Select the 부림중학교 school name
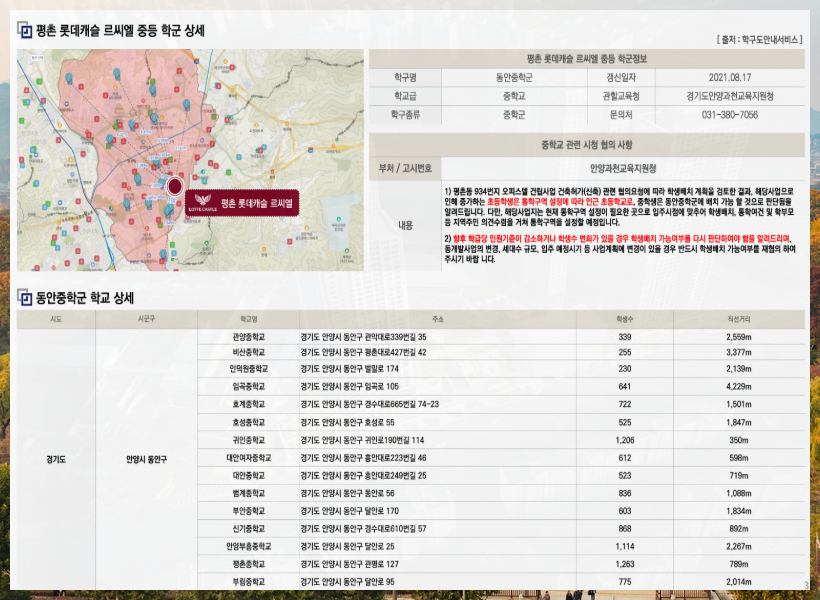This screenshot has width=820, height=600. [x=248, y=582]
